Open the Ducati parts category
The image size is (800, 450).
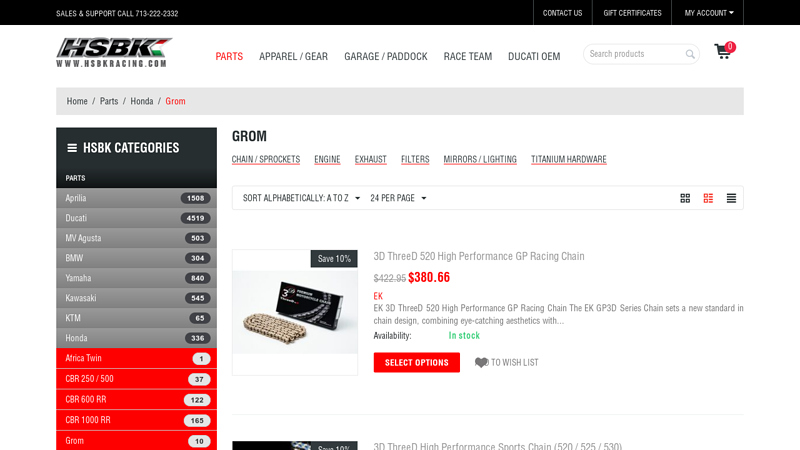(x=136, y=218)
